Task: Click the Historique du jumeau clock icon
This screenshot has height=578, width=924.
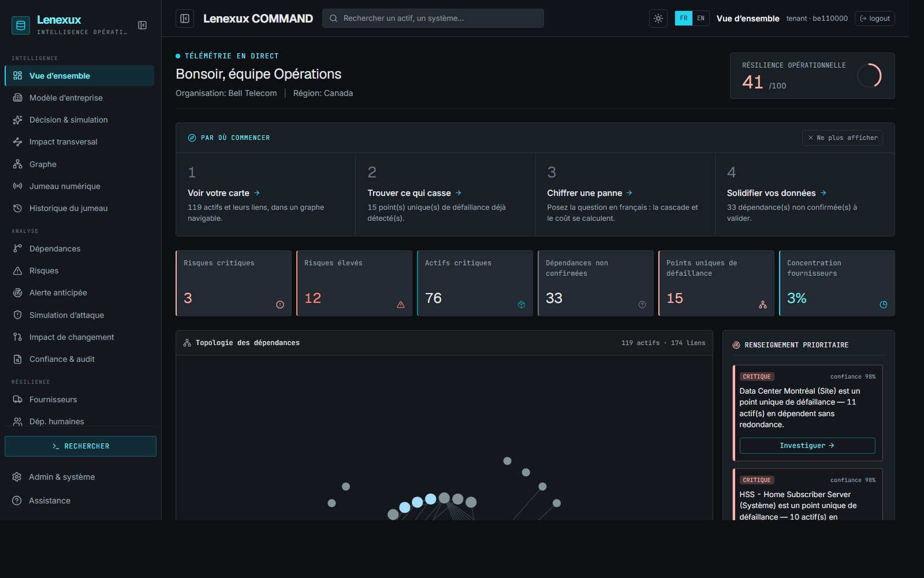Action: pyautogui.click(x=18, y=208)
